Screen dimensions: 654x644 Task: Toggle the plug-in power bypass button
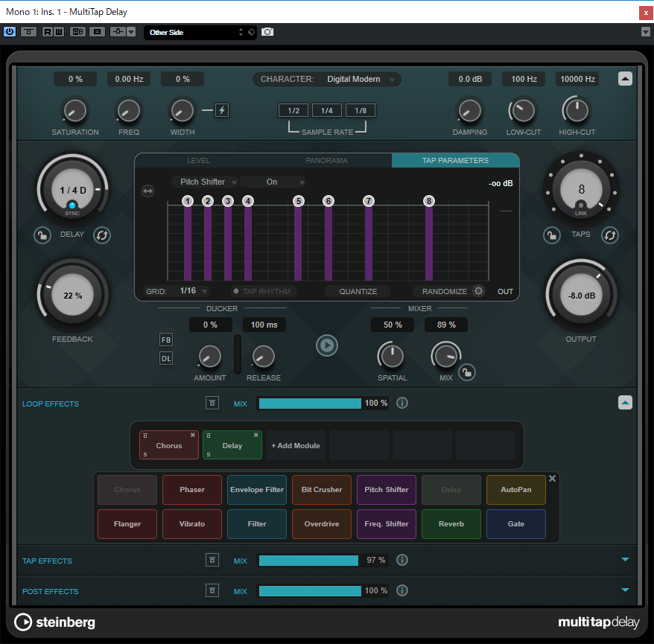coord(10,32)
